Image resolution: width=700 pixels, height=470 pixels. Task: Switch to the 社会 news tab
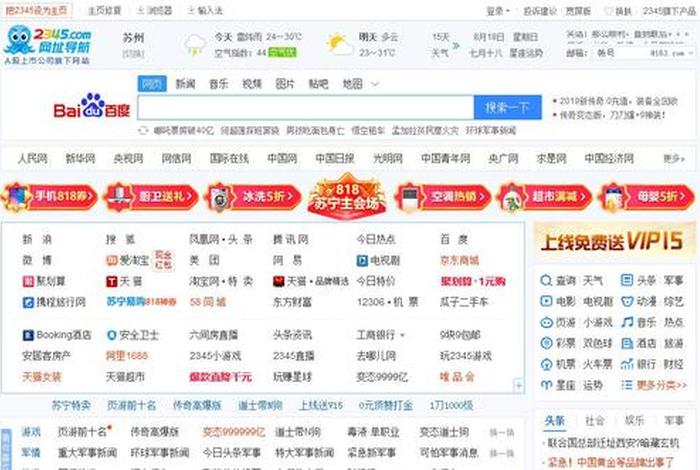(595, 420)
